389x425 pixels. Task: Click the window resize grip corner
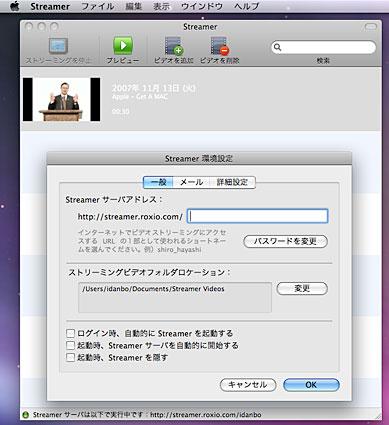[378, 415]
